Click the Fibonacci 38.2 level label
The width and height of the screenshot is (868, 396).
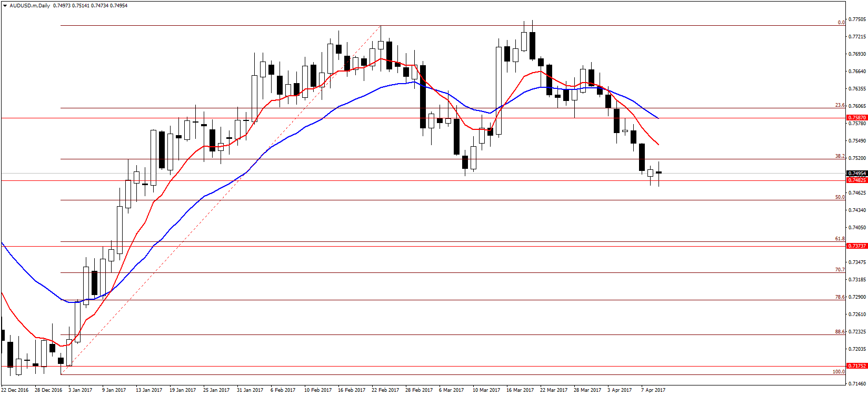click(x=840, y=156)
